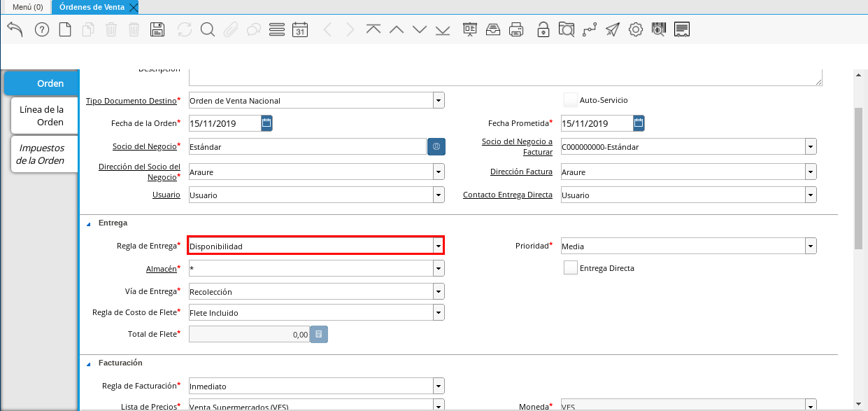Click the Fecha de la Orden date field
The width and height of the screenshot is (868, 411).
[224, 124]
